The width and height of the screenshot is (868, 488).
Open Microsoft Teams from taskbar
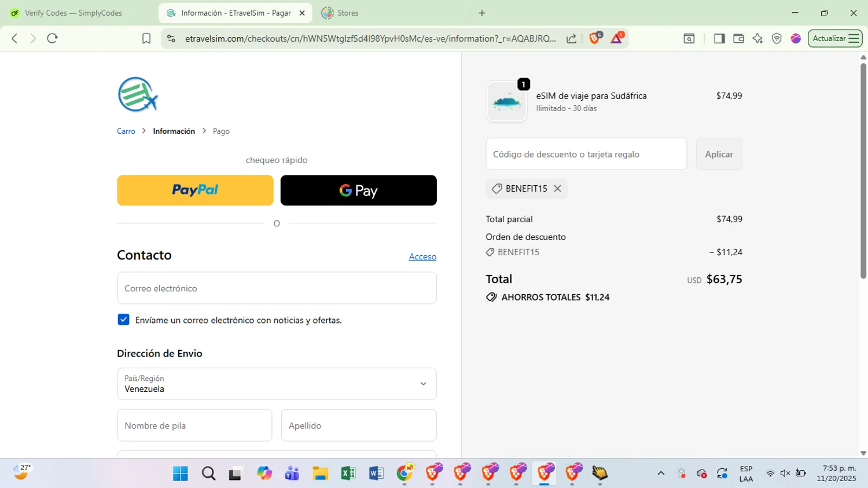(292, 474)
